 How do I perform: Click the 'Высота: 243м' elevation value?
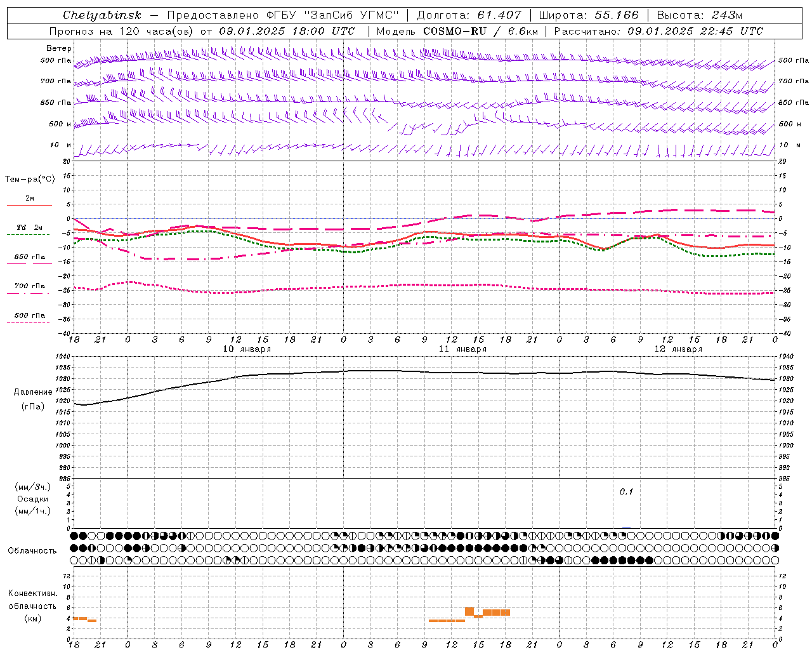point(699,15)
